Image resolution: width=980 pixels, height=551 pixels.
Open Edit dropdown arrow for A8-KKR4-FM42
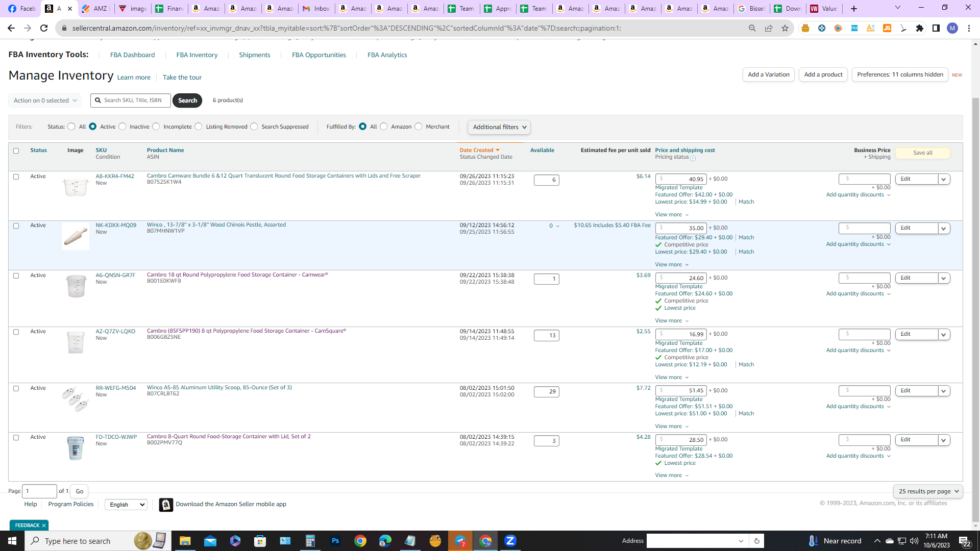click(x=944, y=179)
